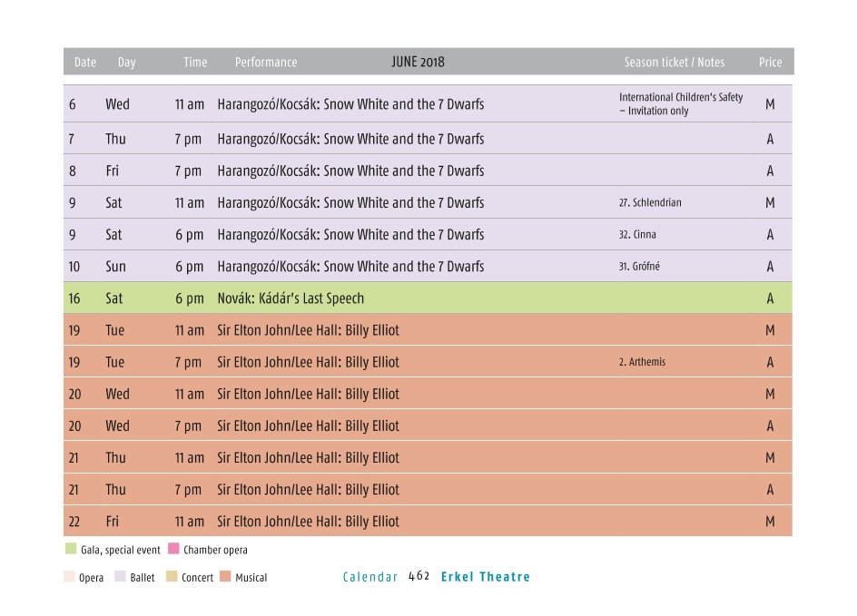
Task: Click the Opera legend label
Action: [x=91, y=578]
